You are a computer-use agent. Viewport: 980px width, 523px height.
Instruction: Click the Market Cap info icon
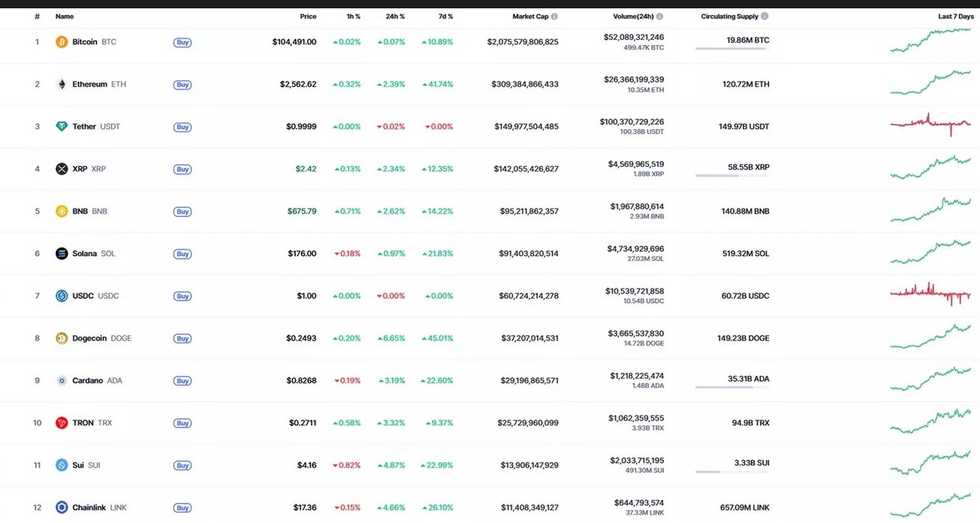coord(555,17)
